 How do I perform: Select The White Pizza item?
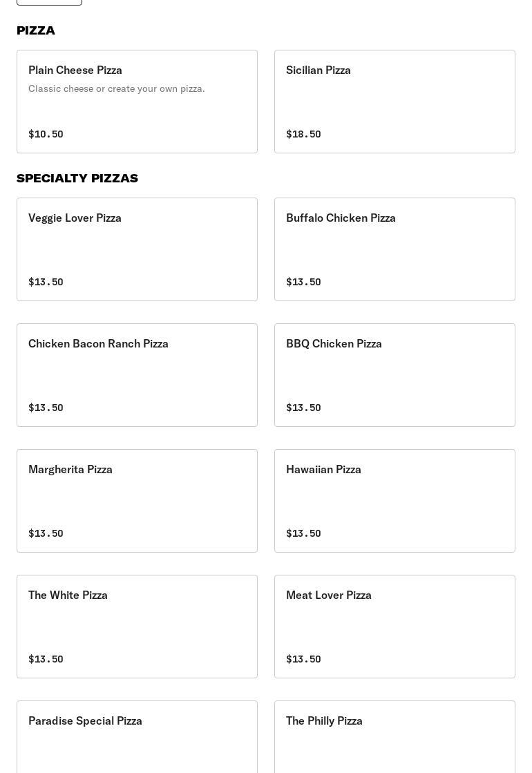(x=137, y=627)
